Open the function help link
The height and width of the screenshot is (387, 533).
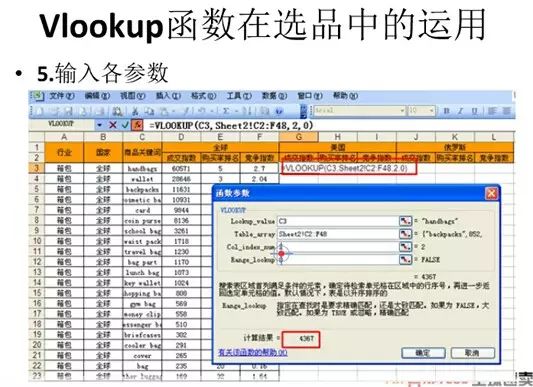(253, 353)
